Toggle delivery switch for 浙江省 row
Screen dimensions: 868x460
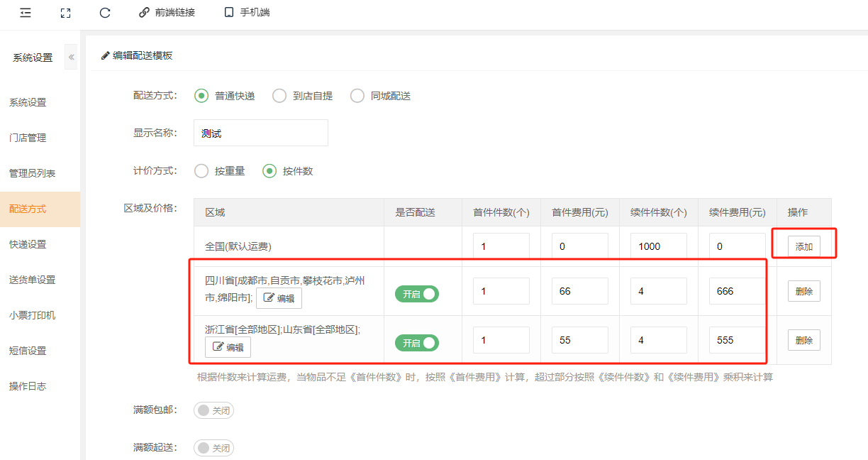(417, 343)
